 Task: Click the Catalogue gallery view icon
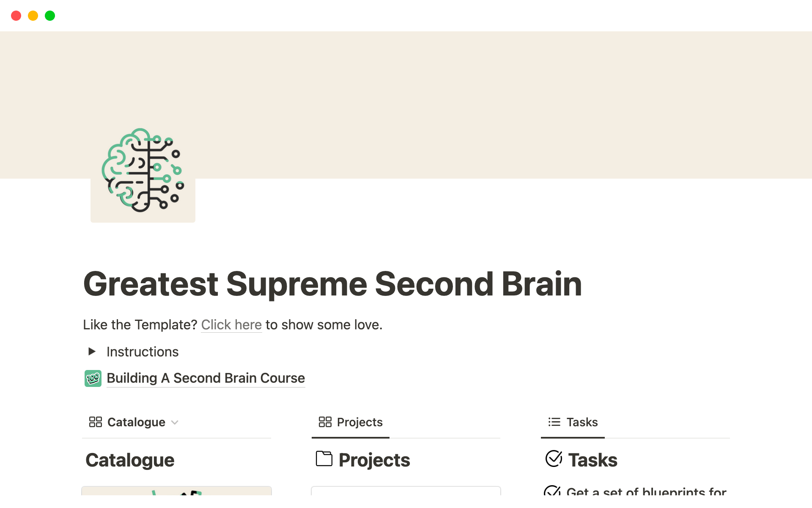pyautogui.click(x=96, y=422)
